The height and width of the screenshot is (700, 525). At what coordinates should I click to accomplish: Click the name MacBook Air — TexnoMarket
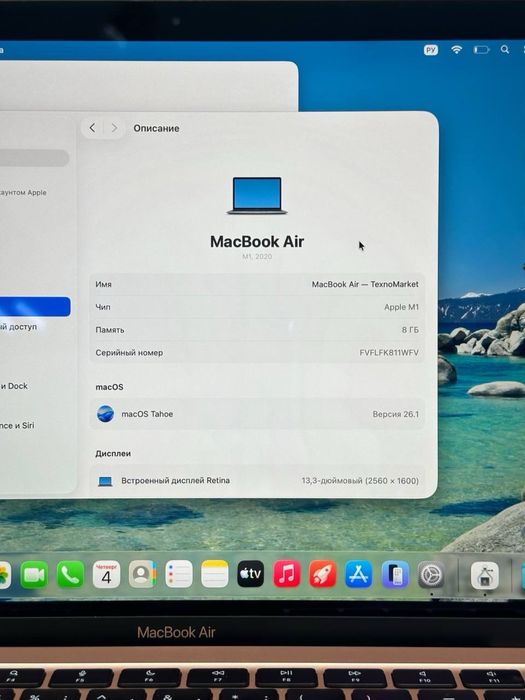point(365,284)
